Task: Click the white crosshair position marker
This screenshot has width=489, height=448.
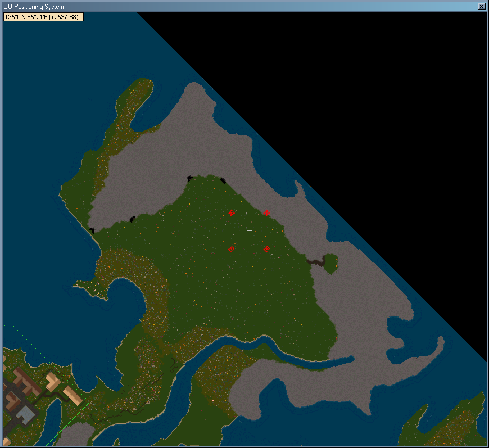Action: coord(250,231)
